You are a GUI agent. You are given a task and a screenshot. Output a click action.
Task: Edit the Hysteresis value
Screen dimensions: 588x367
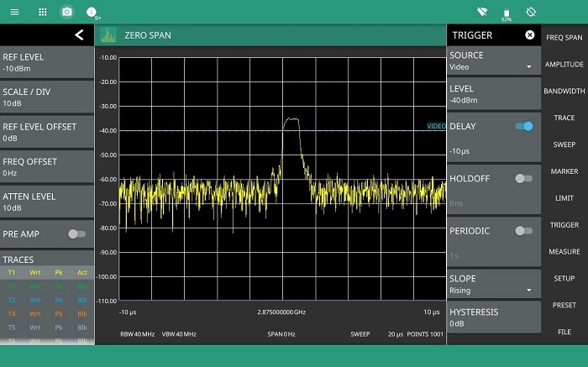[494, 317]
